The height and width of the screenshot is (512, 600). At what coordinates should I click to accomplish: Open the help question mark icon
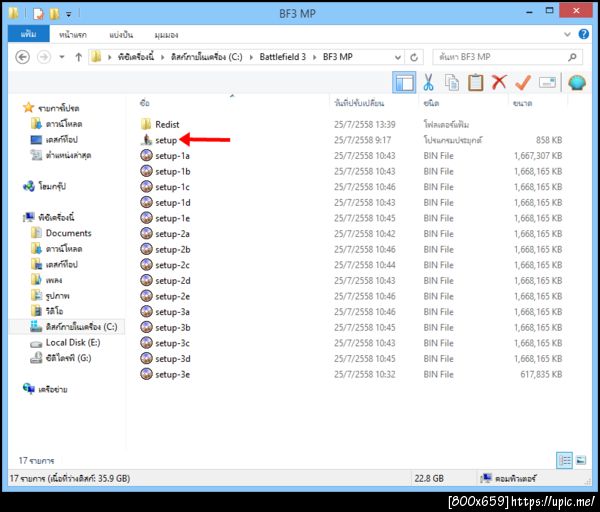click(584, 34)
